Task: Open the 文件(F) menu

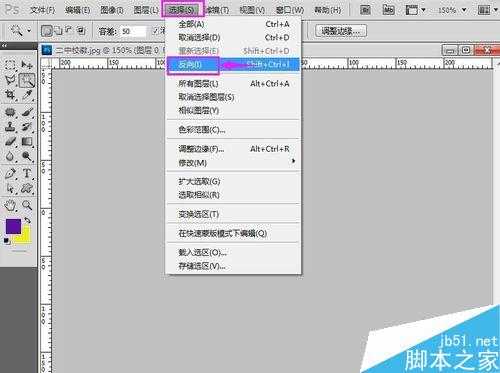Action: [42, 10]
